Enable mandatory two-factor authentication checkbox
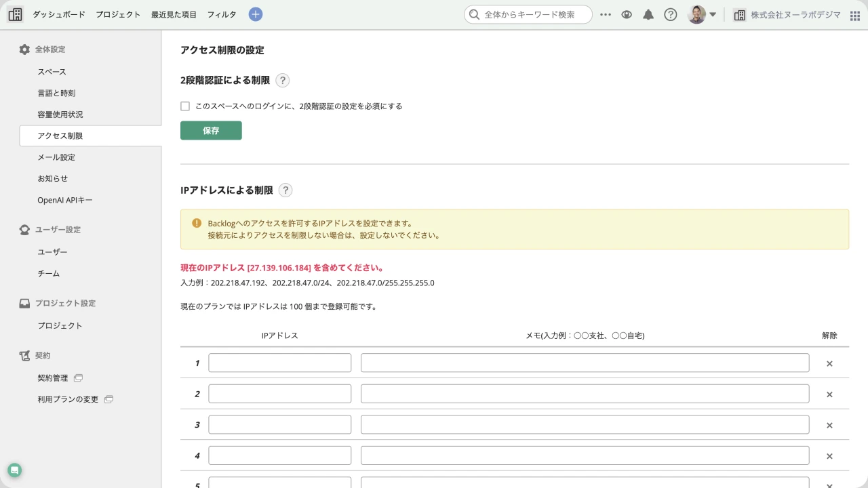Image resolution: width=868 pixels, height=488 pixels. coord(184,106)
